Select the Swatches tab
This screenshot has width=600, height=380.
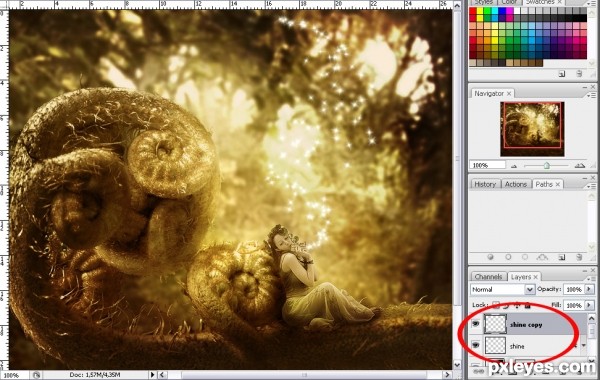[540, 2]
